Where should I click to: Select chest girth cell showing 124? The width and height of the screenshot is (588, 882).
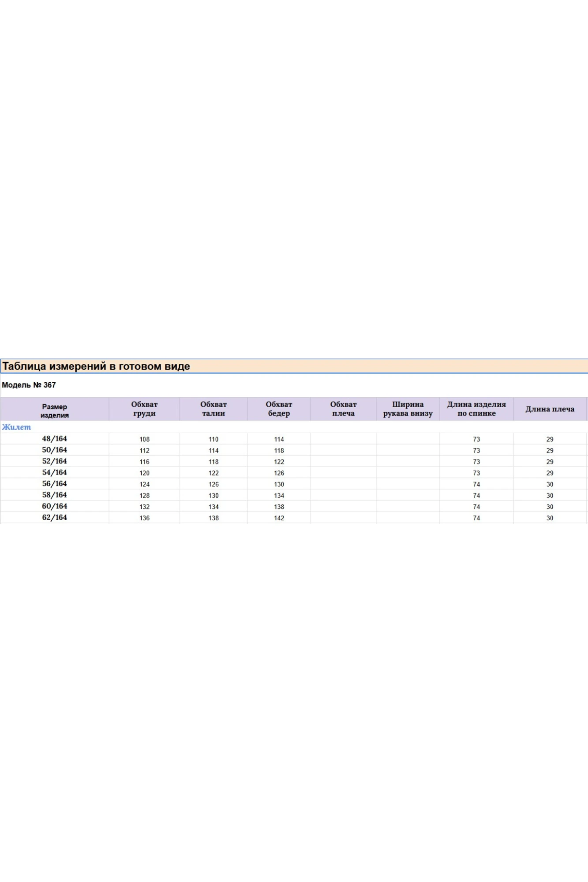(x=145, y=484)
